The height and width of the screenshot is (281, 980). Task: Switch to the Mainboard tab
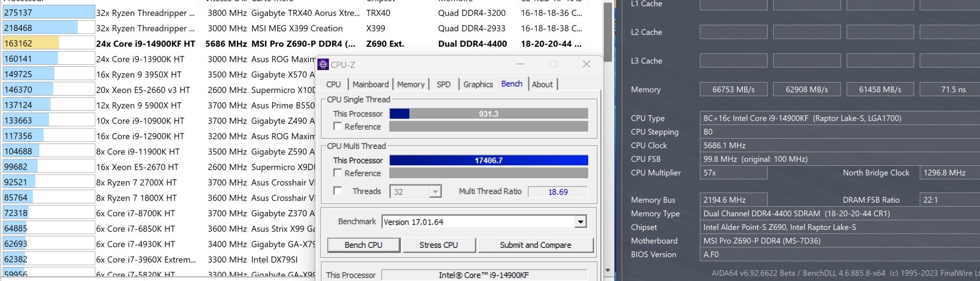[x=371, y=84]
